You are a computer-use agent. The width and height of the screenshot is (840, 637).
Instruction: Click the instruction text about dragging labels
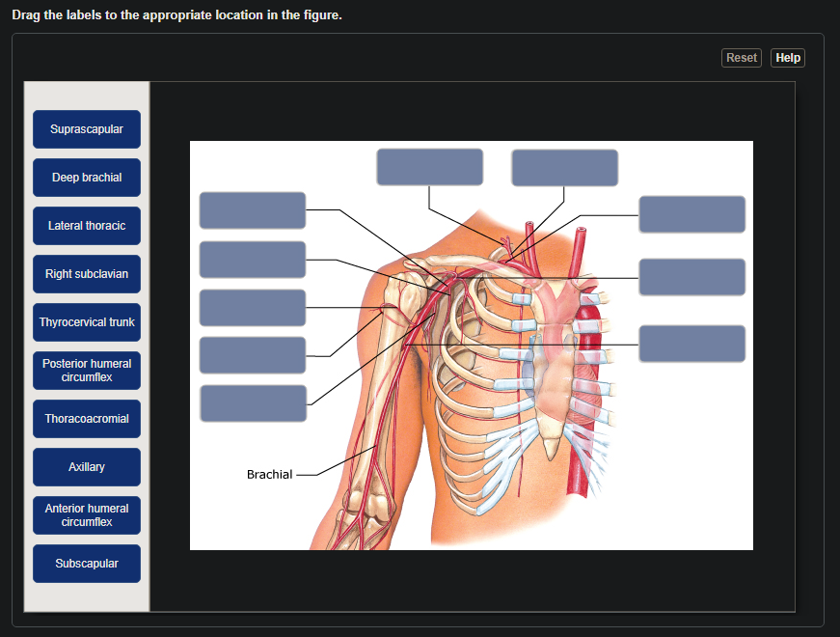176,15
